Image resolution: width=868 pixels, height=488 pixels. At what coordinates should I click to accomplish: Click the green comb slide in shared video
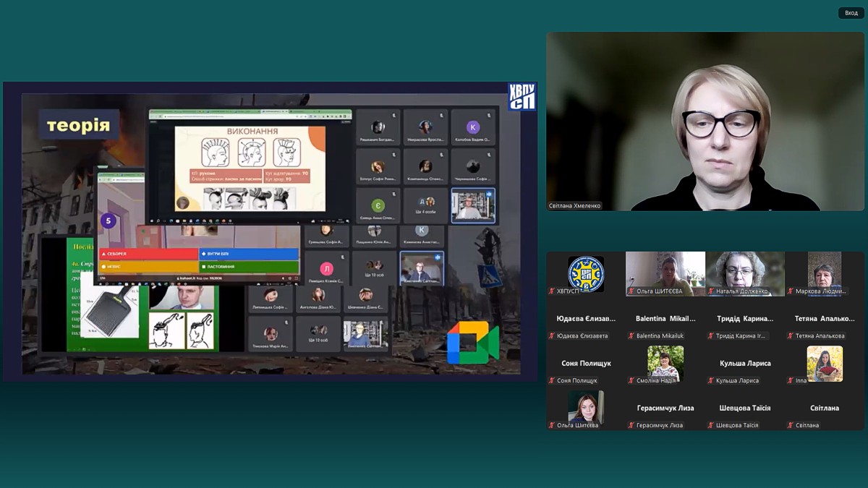tap(142, 295)
